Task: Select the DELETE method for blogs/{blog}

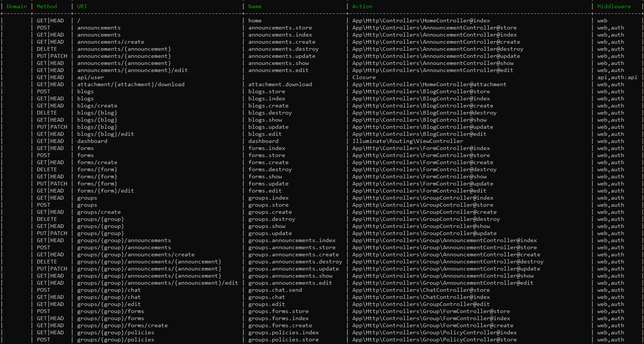Action: 47,113
